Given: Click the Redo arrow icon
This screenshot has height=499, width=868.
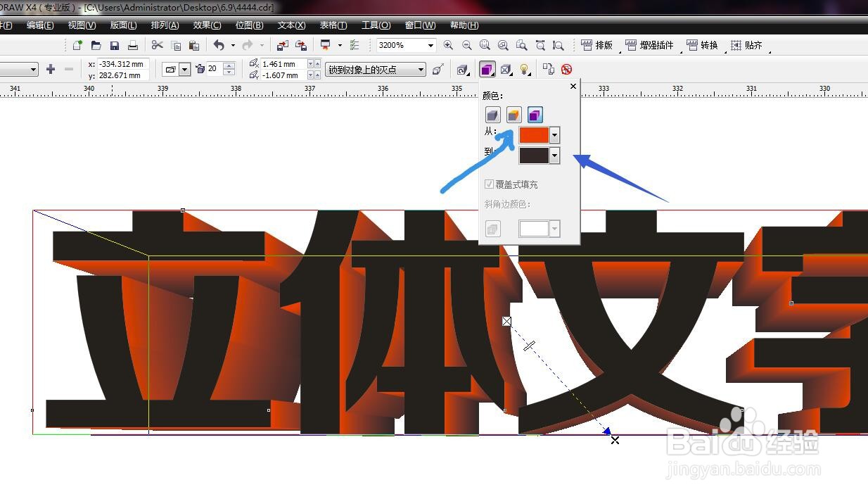Looking at the screenshot, I should pos(248,45).
